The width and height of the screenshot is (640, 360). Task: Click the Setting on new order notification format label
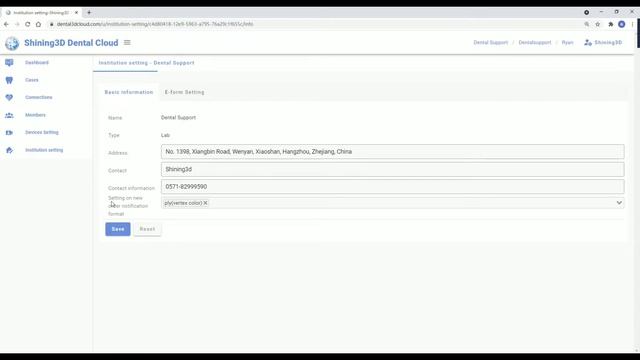pyautogui.click(x=128, y=206)
